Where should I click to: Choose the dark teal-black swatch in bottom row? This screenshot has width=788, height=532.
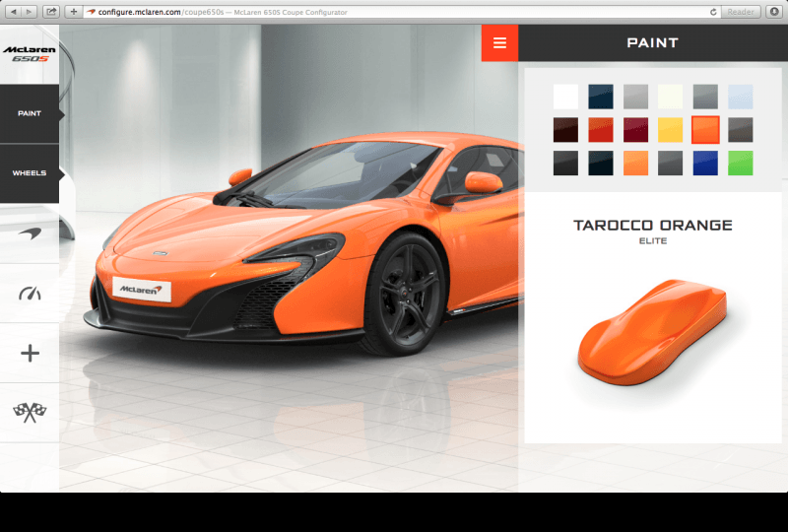[x=601, y=163]
